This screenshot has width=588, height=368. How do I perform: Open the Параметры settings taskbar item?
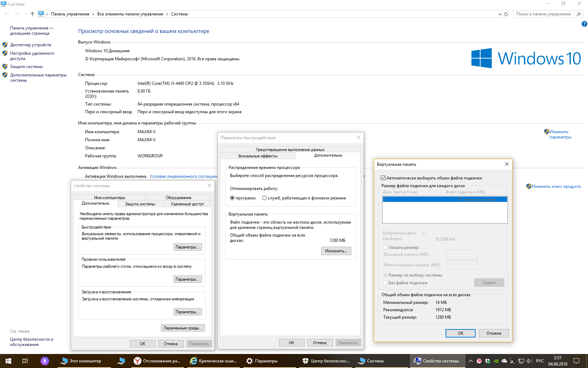point(269,361)
